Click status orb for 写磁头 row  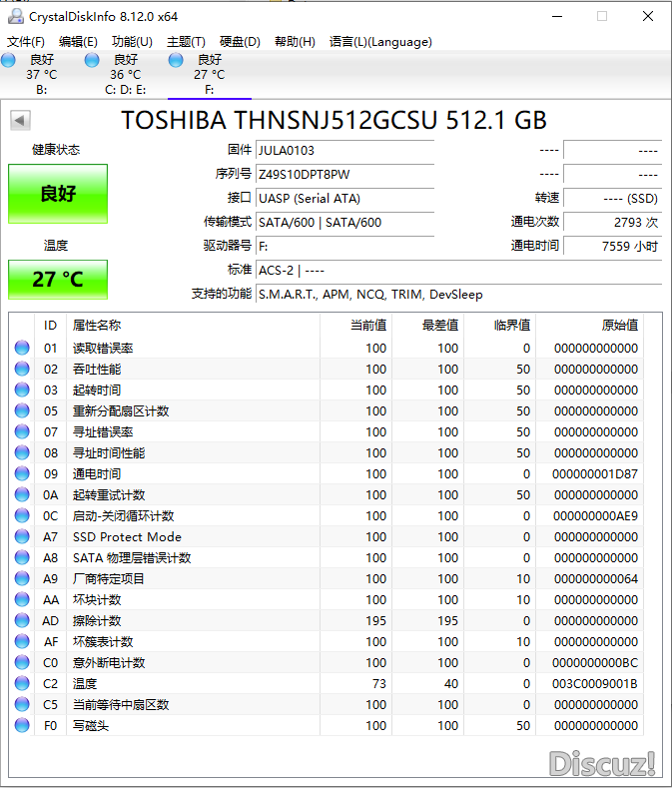tap(22, 725)
